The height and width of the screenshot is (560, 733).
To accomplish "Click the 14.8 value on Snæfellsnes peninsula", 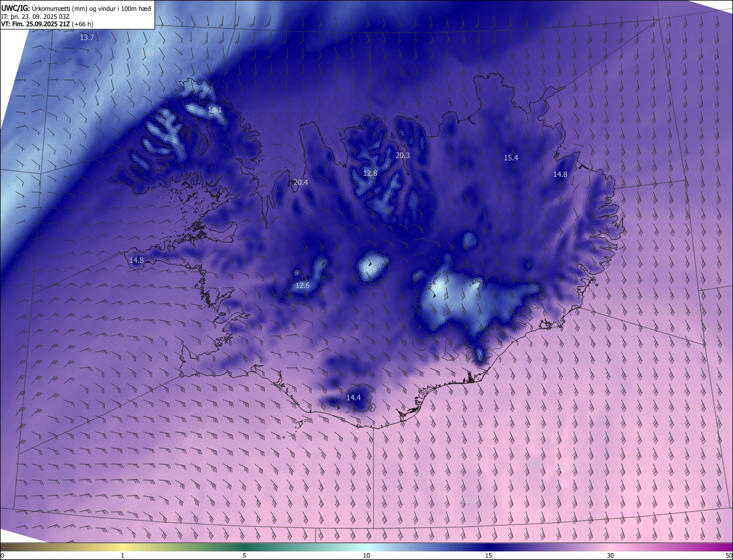I will pyautogui.click(x=136, y=260).
